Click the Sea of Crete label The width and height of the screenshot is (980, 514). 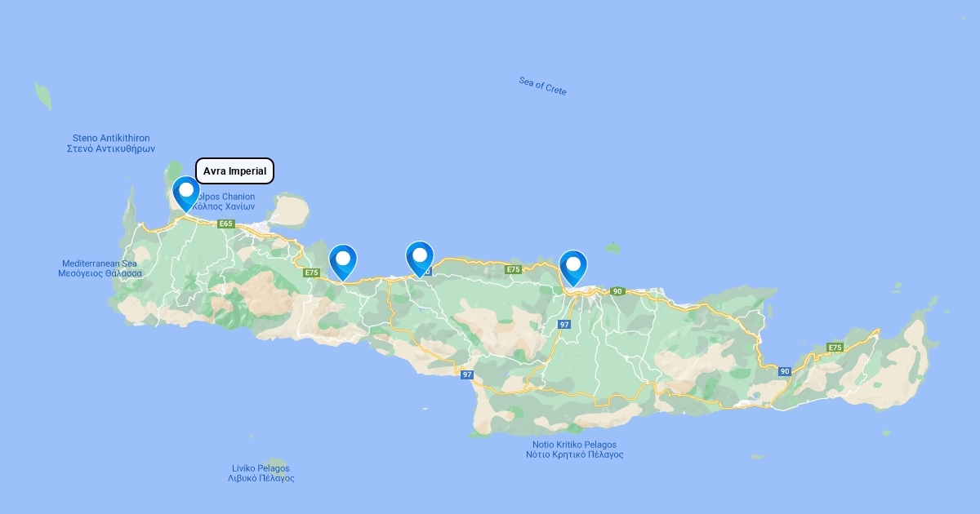point(542,86)
